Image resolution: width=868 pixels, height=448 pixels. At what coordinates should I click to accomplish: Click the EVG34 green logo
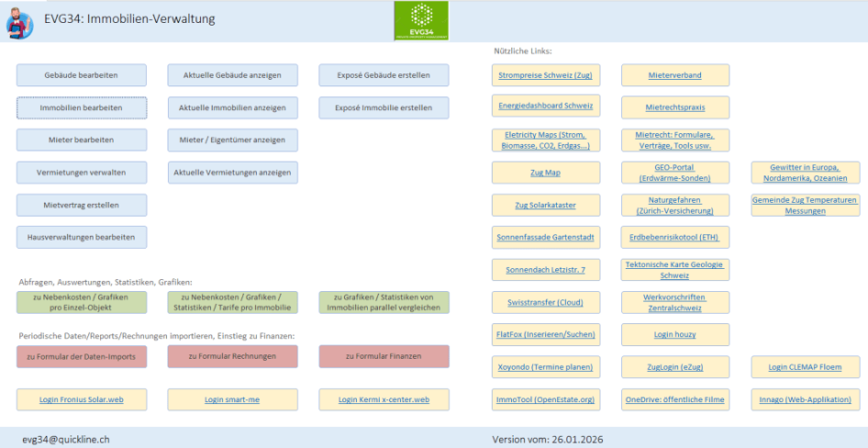pyautogui.click(x=421, y=20)
